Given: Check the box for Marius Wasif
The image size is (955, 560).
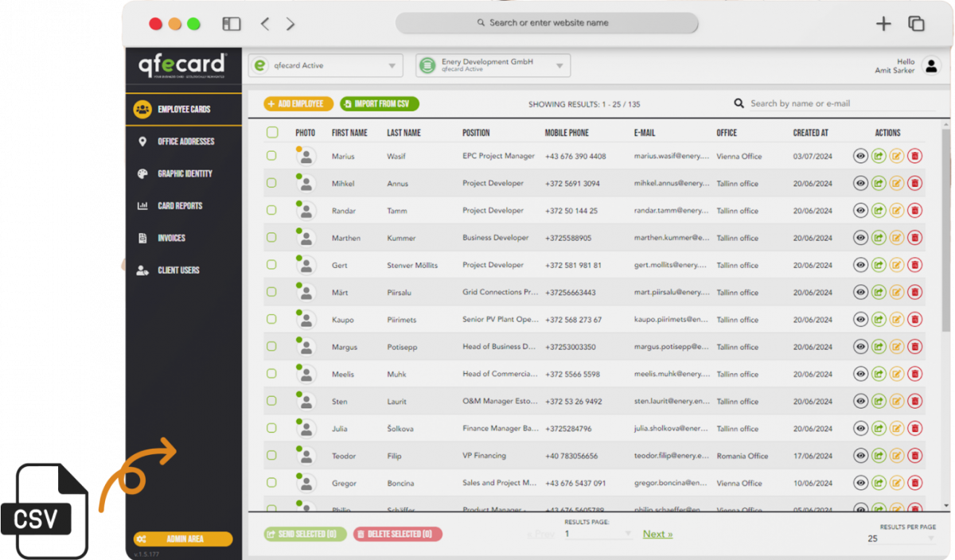Looking at the screenshot, I should click(x=271, y=156).
